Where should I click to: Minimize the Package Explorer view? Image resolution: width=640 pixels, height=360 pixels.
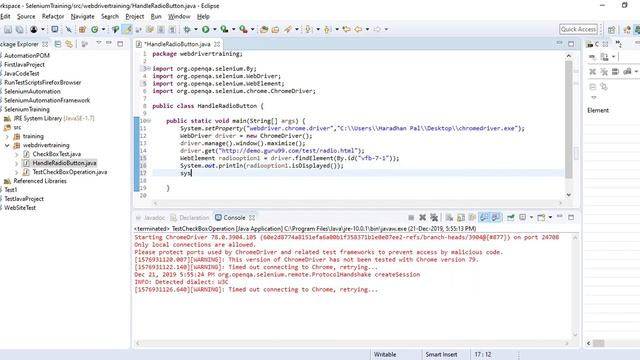click(109, 43)
